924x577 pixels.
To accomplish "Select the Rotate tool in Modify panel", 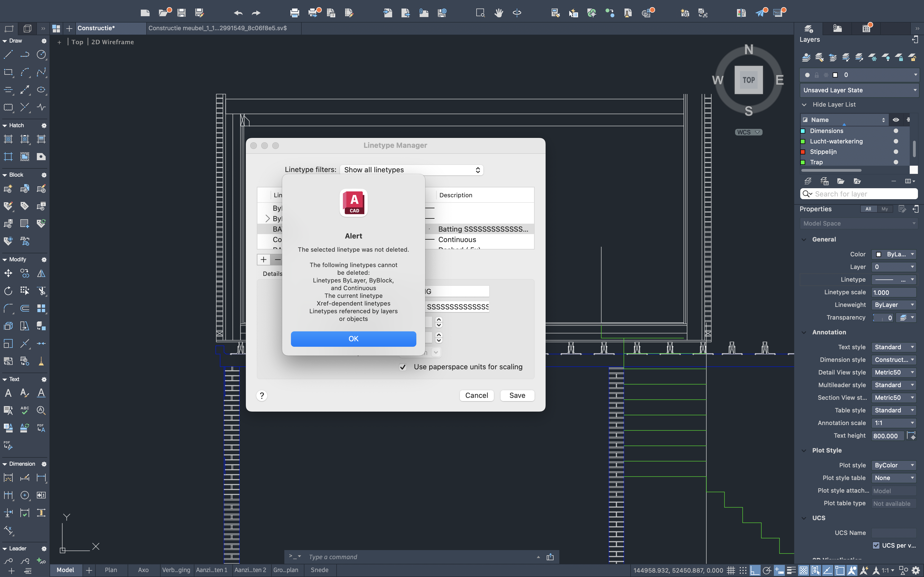I will 8,290.
